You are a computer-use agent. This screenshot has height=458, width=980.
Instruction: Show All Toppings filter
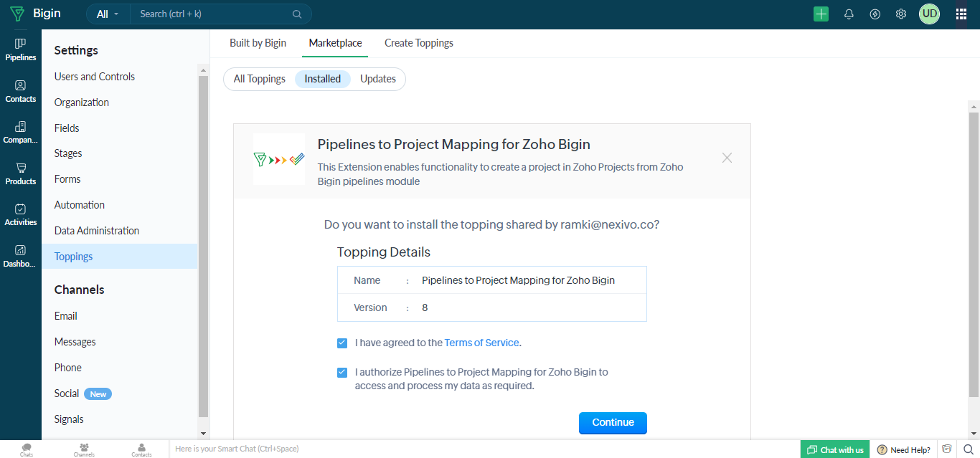(x=260, y=79)
